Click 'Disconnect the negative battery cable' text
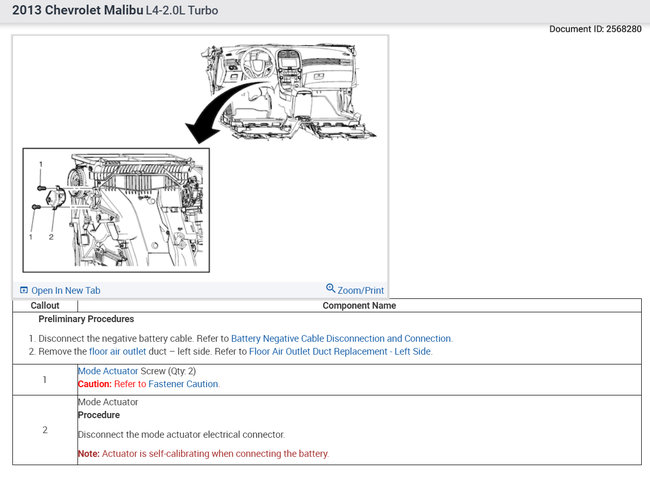 click(116, 339)
